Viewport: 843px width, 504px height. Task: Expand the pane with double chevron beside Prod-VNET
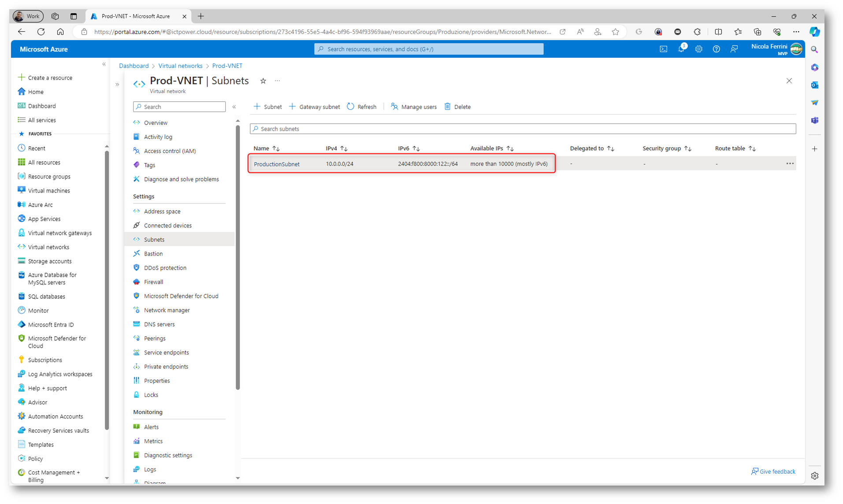coord(117,84)
